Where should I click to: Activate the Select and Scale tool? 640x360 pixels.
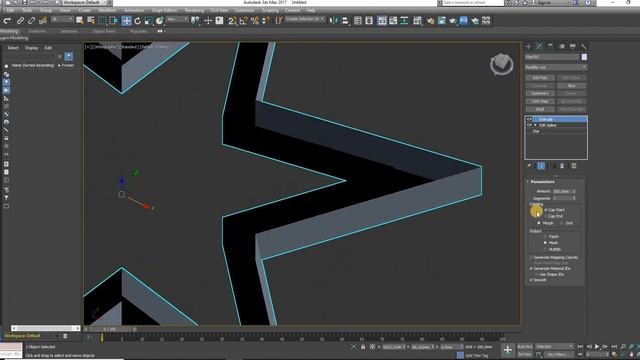click(x=149, y=20)
